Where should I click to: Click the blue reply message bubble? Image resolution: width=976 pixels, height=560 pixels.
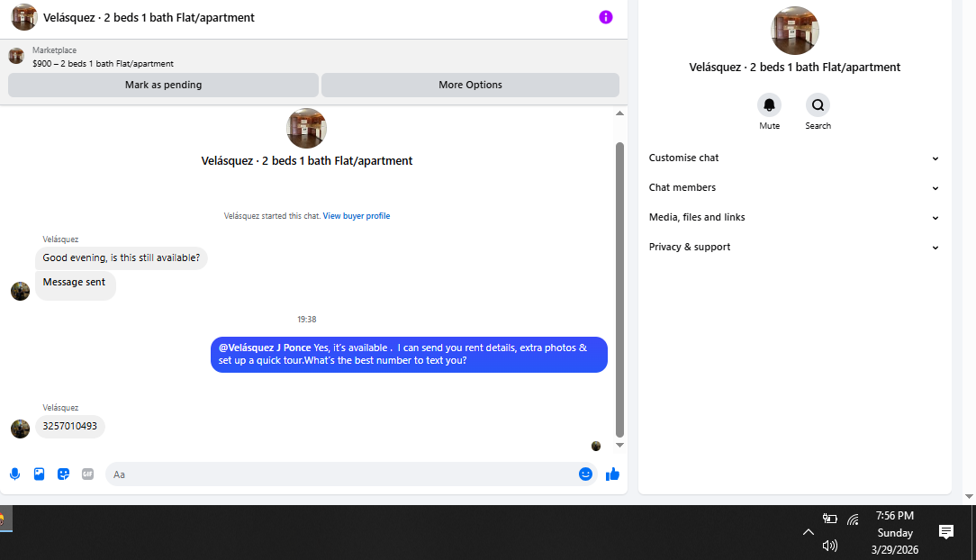click(x=409, y=354)
